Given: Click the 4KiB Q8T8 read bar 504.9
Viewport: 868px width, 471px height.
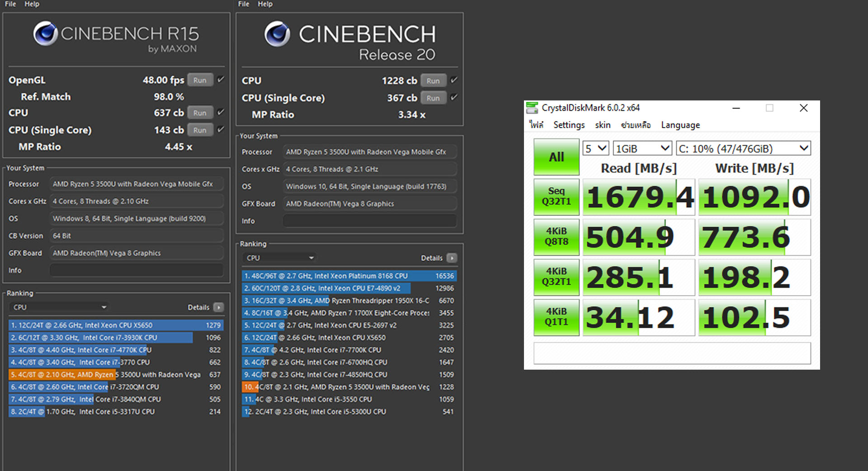Looking at the screenshot, I should pos(639,237).
